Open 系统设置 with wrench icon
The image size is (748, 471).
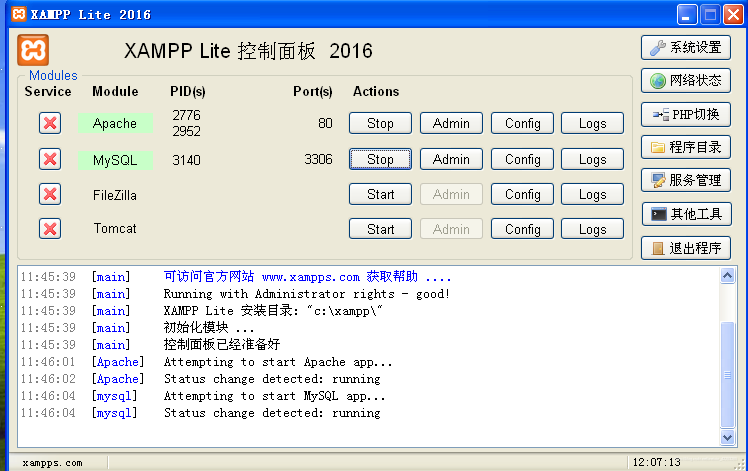(686, 47)
